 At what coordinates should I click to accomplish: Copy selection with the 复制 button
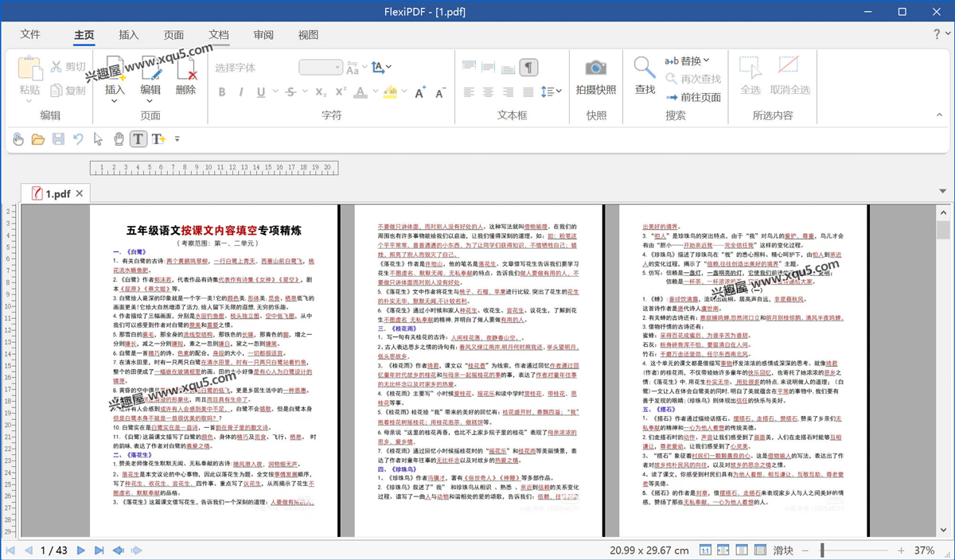pyautogui.click(x=68, y=91)
